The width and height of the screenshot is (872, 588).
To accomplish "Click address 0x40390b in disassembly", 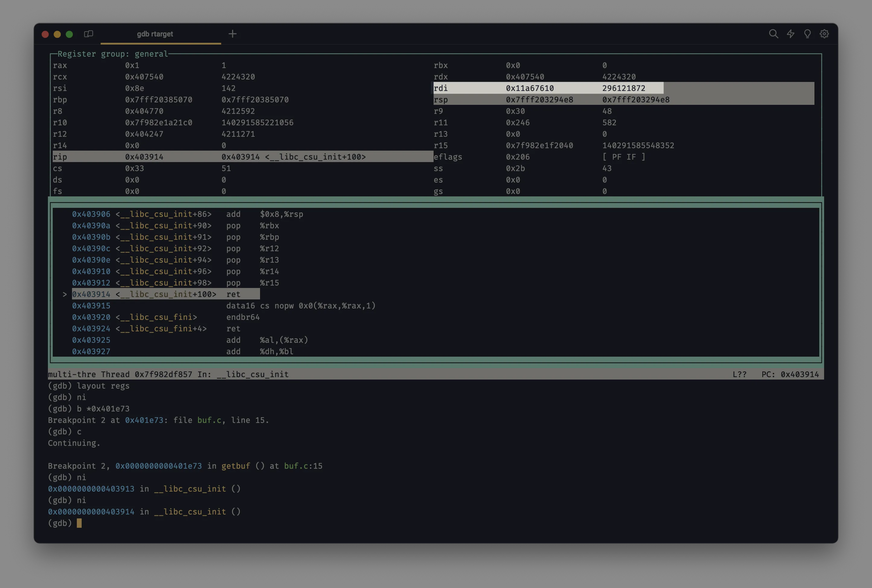I will (x=91, y=237).
